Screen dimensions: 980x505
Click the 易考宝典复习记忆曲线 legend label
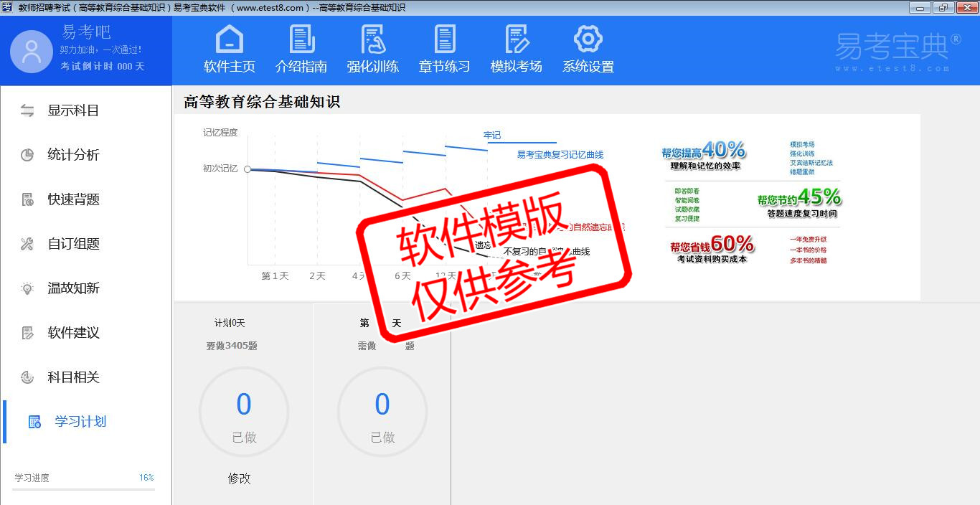click(x=560, y=155)
